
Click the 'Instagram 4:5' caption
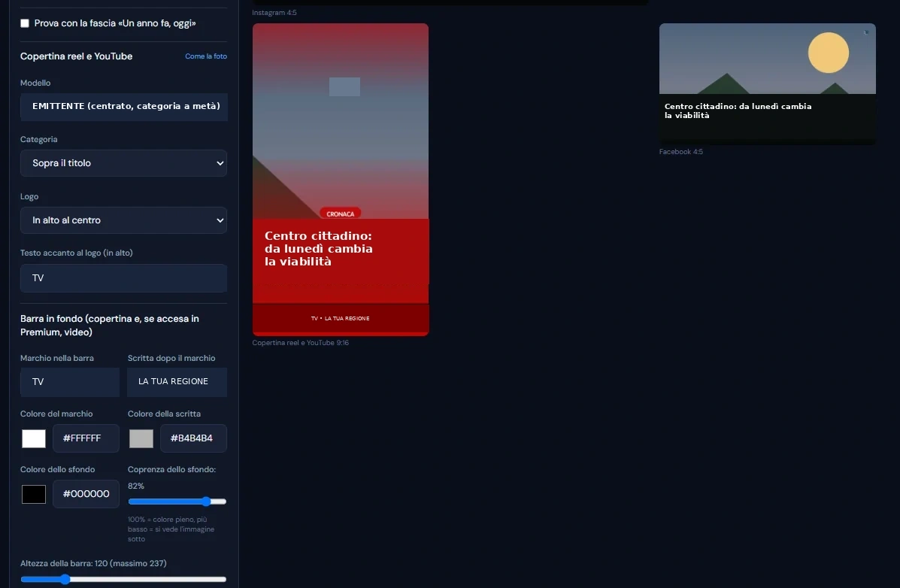(274, 13)
